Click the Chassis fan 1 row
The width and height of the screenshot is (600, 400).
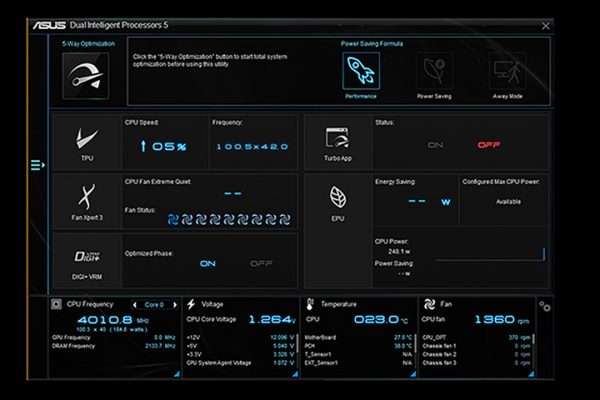(x=476, y=346)
